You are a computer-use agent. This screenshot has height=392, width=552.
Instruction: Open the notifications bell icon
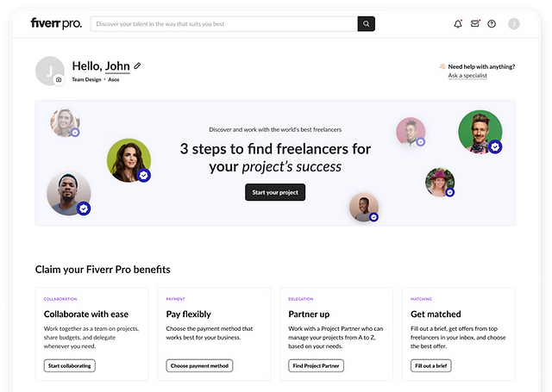tap(458, 24)
